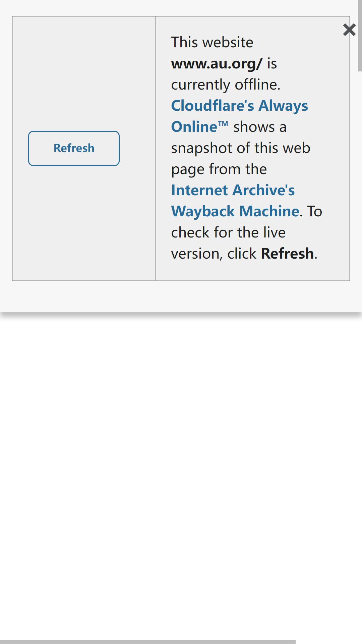Close the offline notice with the X icon
The width and height of the screenshot is (362, 644).
point(349,30)
